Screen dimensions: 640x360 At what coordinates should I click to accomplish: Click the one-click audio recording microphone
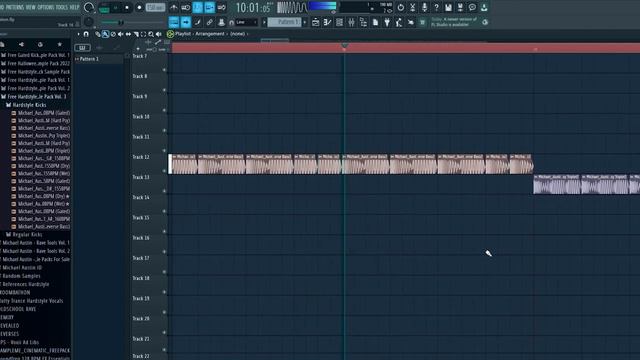(424, 7)
